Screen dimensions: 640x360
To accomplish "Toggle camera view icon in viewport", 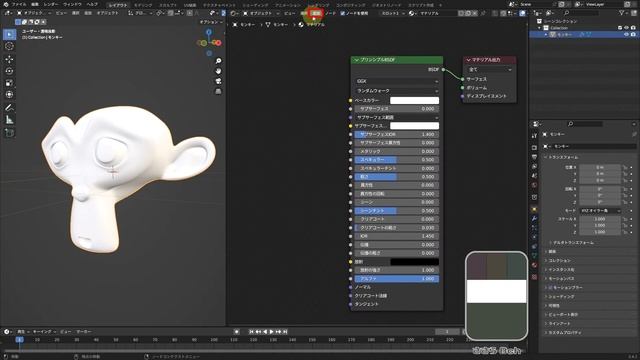I will pyautogui.click(x=218, y=81).
